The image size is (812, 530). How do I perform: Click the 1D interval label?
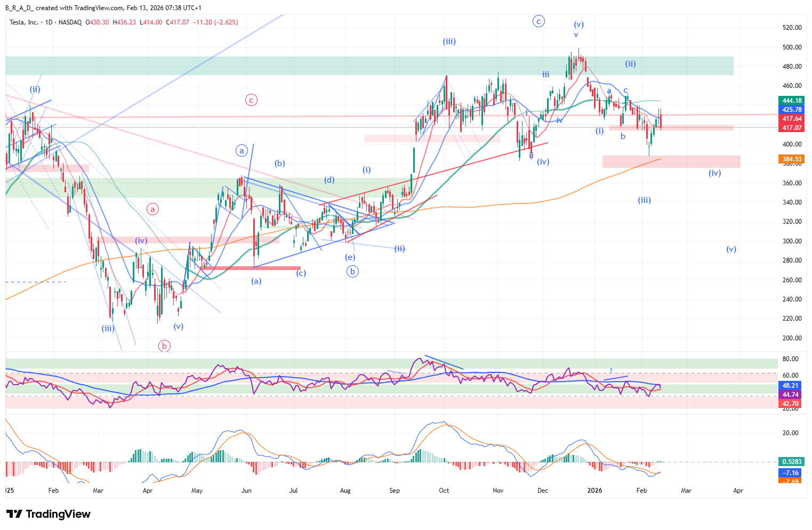pyautogui.click(x=49, y=22)
